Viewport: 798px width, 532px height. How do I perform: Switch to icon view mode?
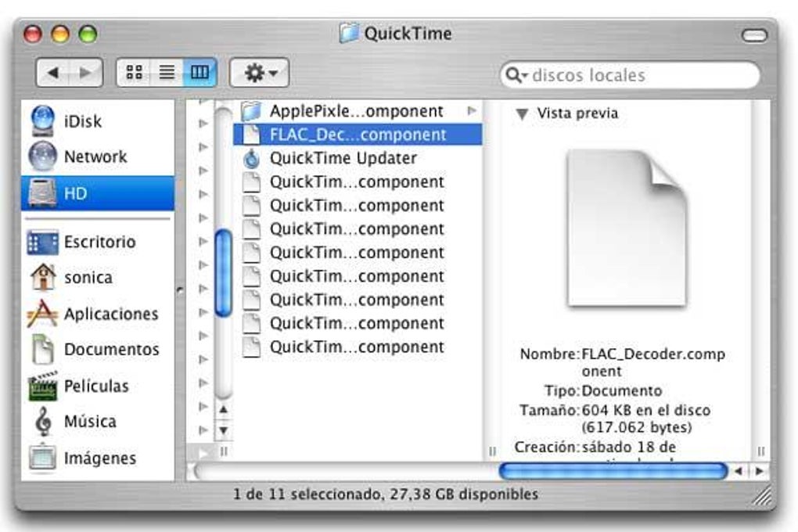coord(134,72)
